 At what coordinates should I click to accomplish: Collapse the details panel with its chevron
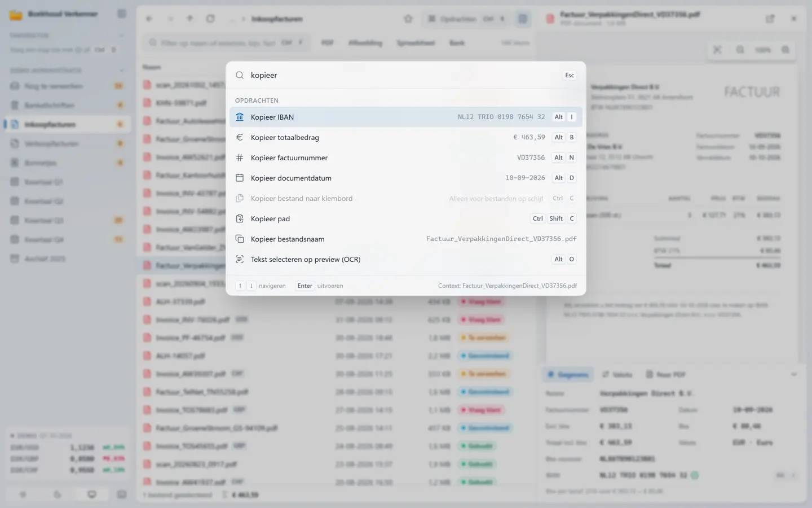(793, 374)
